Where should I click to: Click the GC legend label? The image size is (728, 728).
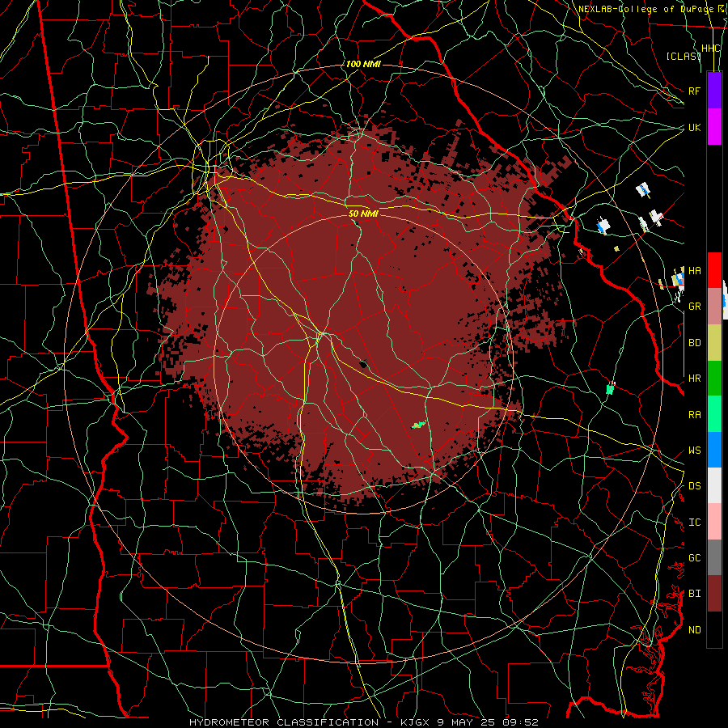click(x=695, y=558)
